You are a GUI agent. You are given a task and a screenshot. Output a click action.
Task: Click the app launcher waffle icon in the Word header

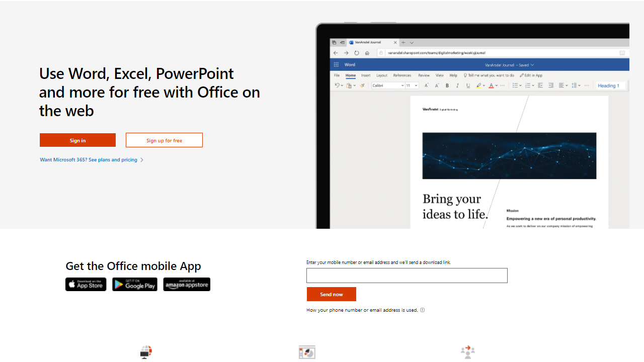point(337,65)
